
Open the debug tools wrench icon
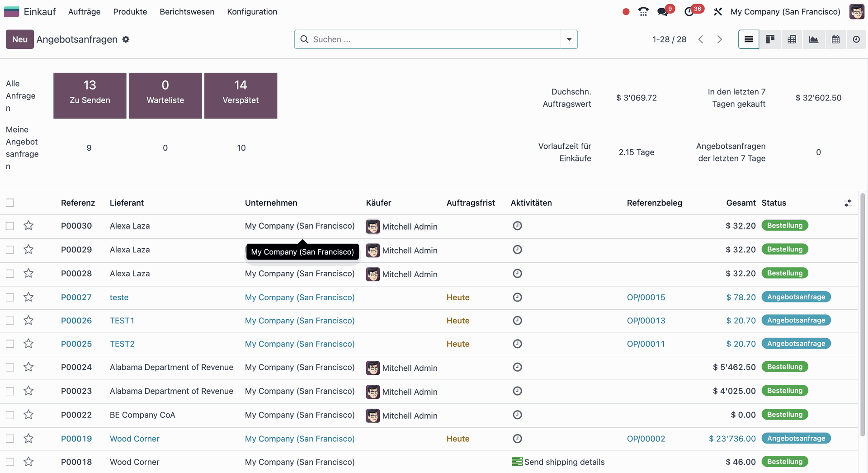717,12
